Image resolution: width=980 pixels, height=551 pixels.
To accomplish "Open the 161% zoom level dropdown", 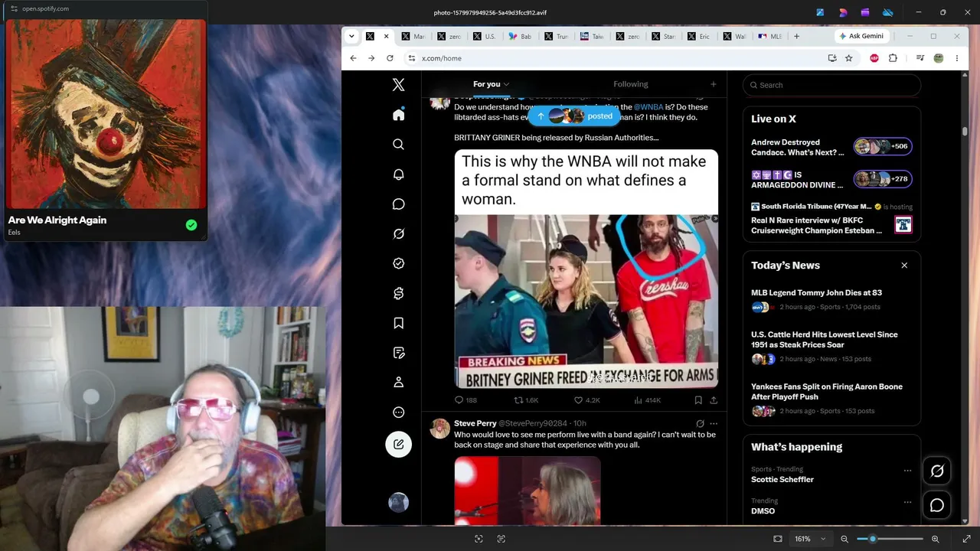I will coord(809,539).
